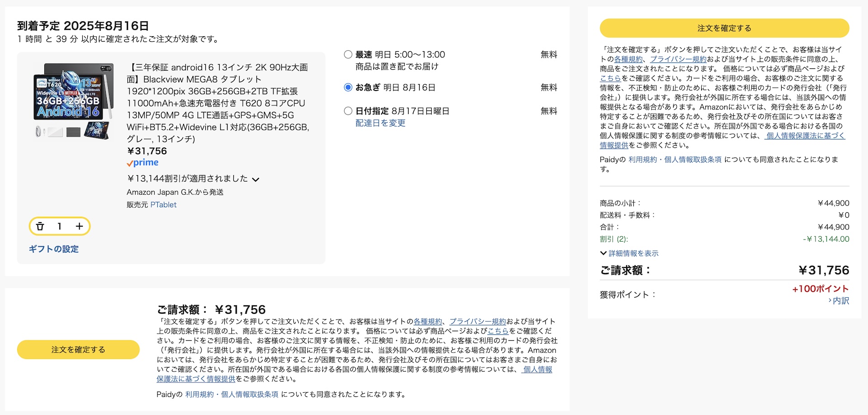Viewport: 868px width, 415px height.
Task: Click the Blackview MEGA8 タブレット product title
Action: click(218, 103)
